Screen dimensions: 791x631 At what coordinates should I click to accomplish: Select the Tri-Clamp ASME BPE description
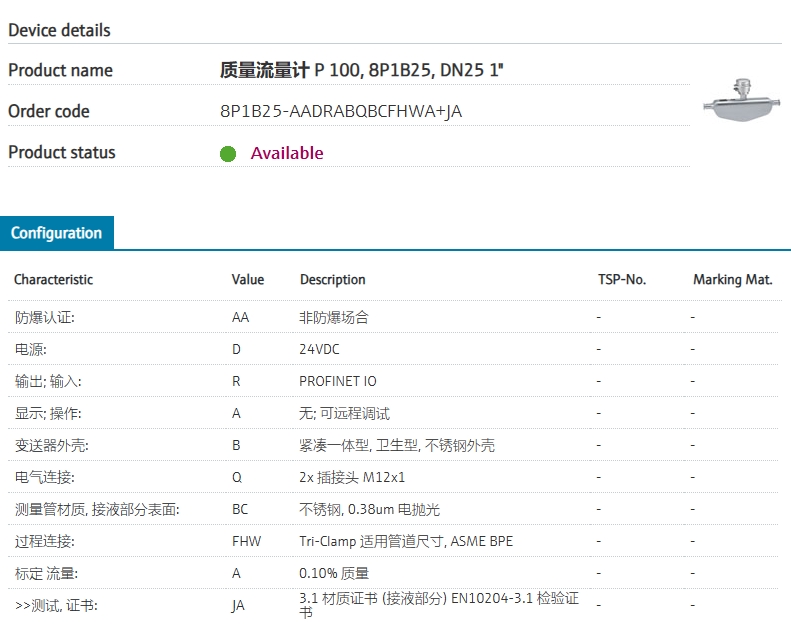click(x=406, y=541)
